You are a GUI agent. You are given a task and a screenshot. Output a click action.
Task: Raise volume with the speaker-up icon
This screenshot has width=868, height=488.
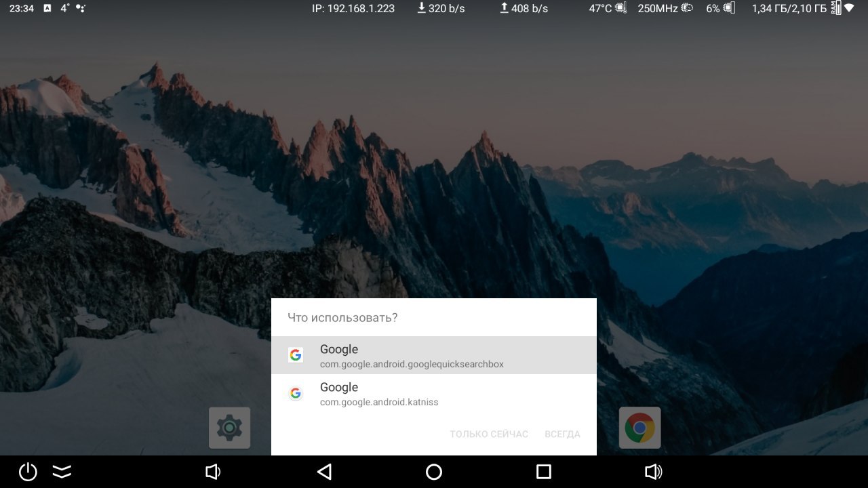[654, 472]
